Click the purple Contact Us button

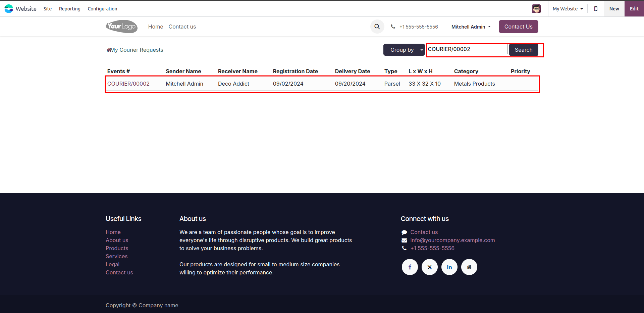tap(518, 27)
